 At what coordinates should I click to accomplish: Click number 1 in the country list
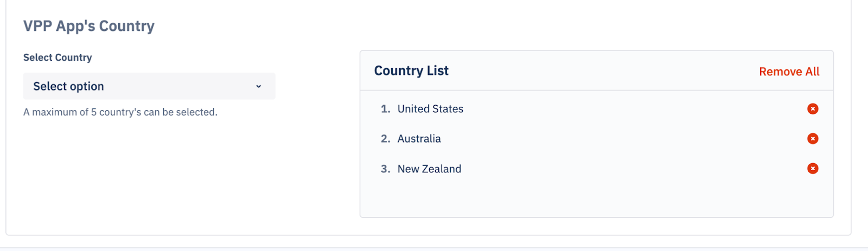coord(385,109)
